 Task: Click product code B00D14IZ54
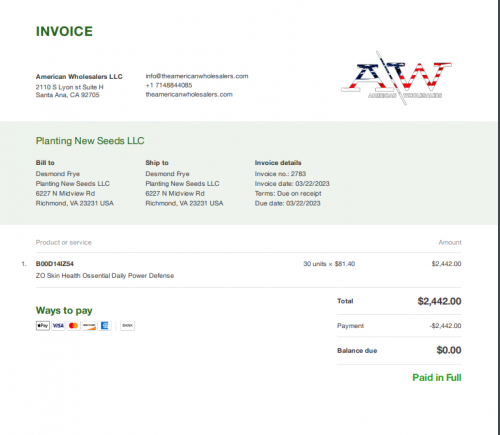pyautogui.click(x=55, y=264)
